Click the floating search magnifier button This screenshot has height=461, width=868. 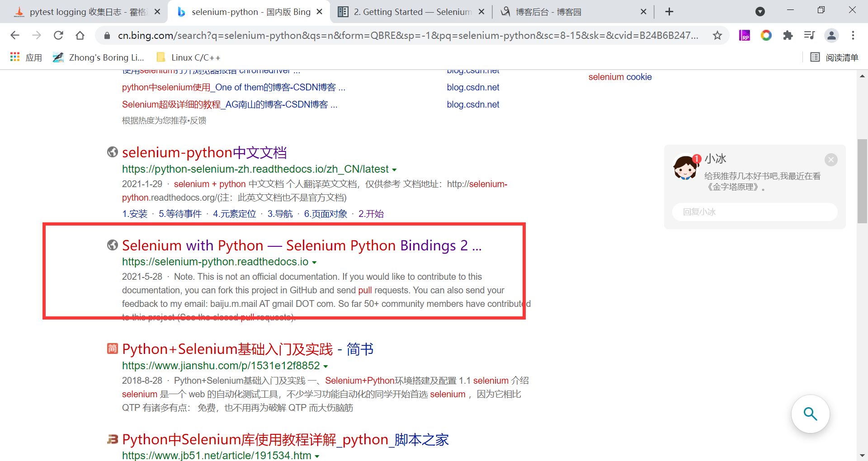pyautogui.click(x=810, y=414)
